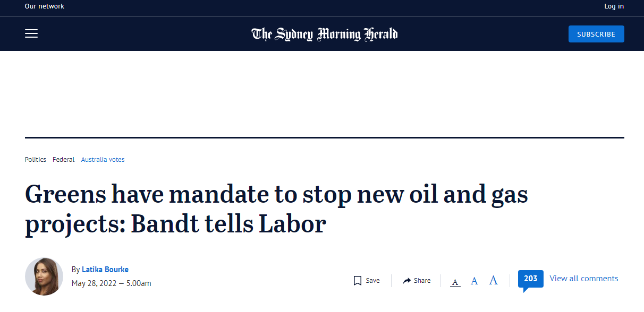Click the share arrow icon
The height and width of the screenshot is (312, 644).
407,281
